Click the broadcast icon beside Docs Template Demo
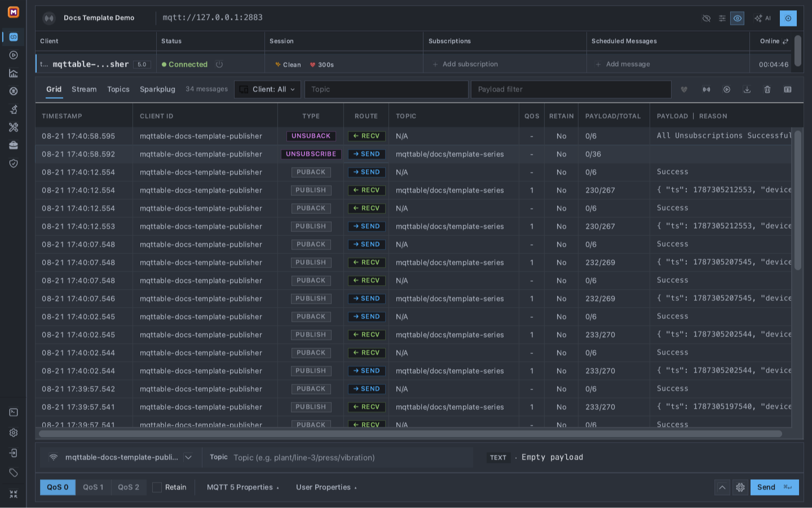 pyautogui.click(x=50, y=18)
